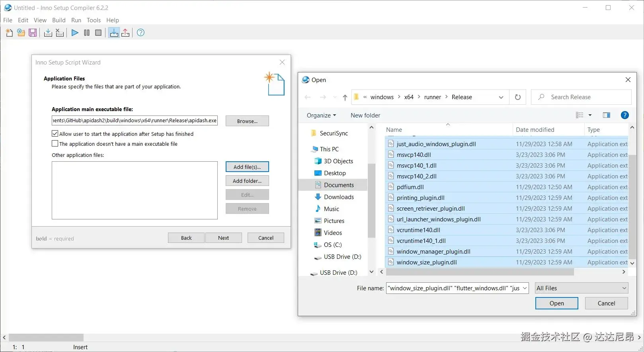Click the Run play icon
Screen dimensions: 644x352
point(75,33)
